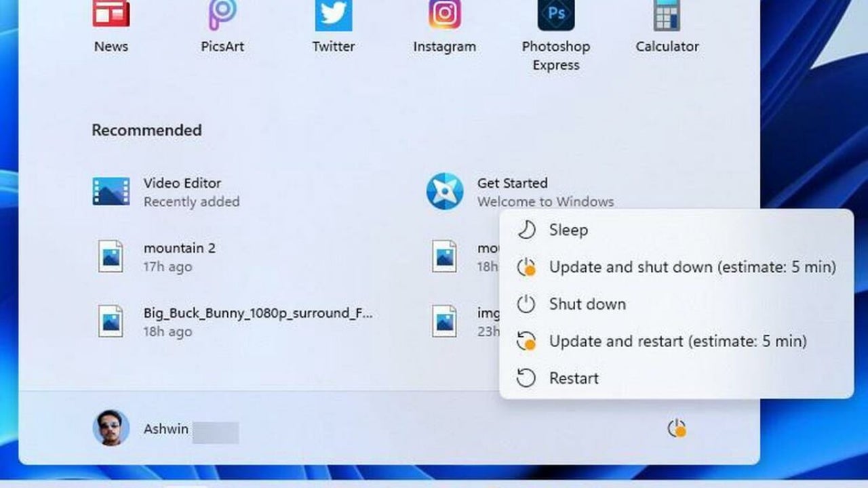Click the Power button in Start menu
The image size is (868, 488).
point(677,428)
